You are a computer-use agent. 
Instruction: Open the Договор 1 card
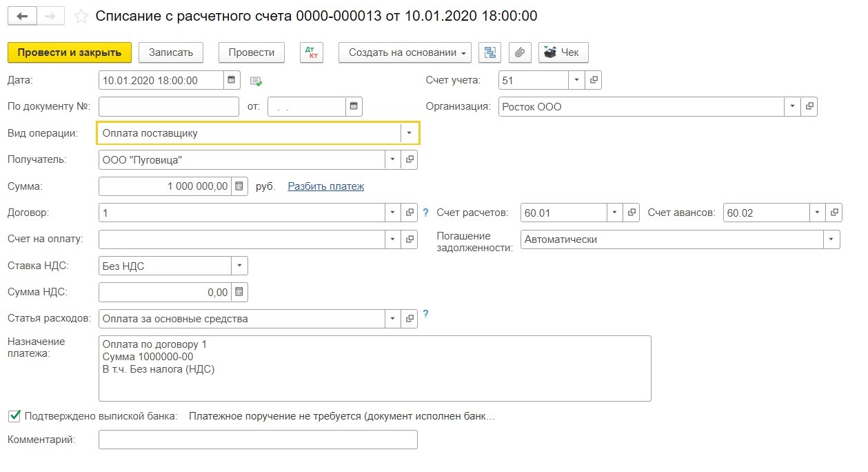[410, 213]
